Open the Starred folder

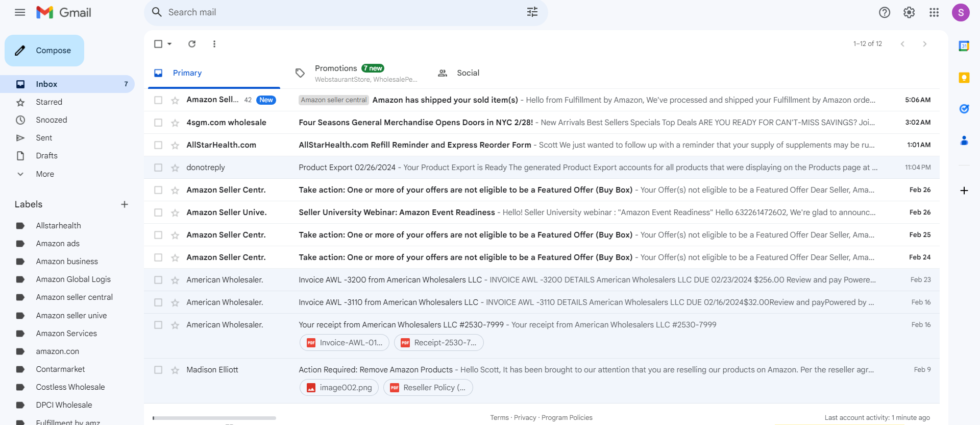tap(67, 102)
